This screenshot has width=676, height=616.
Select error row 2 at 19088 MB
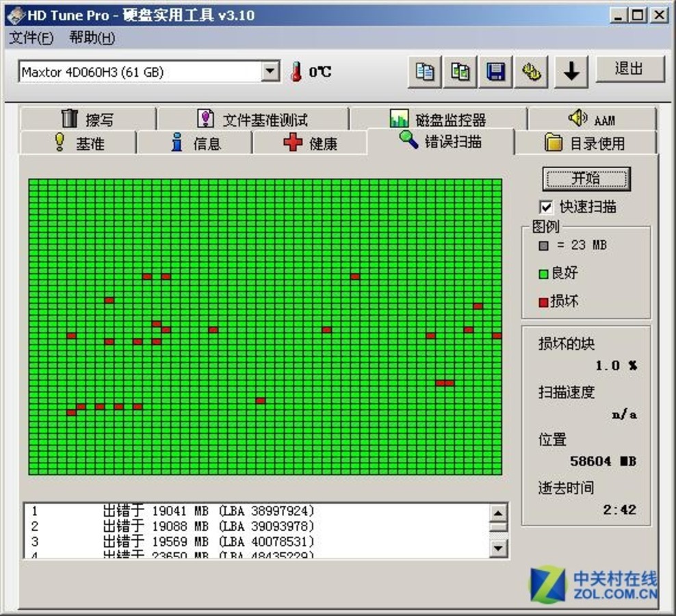coord(257,526)
